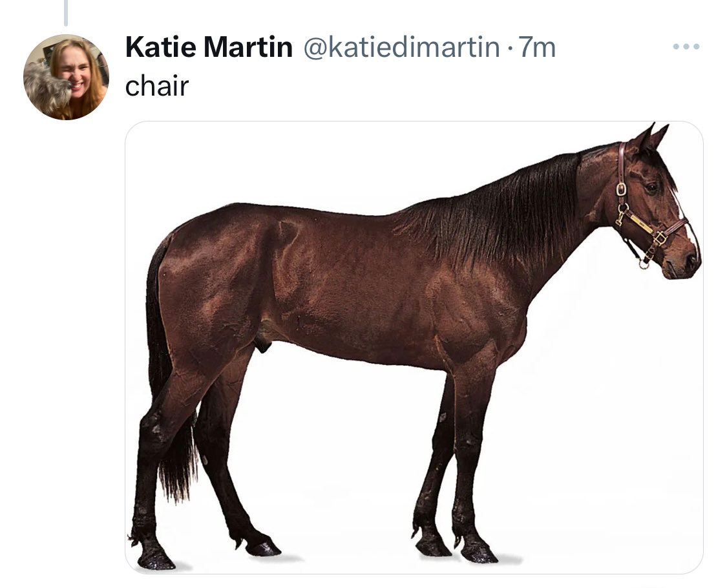Open the @katiedimartin handle link

401,47
